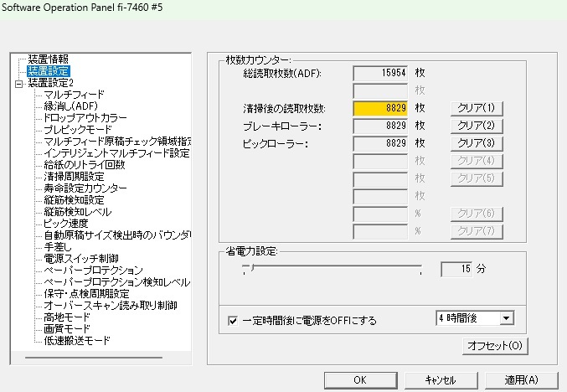Click the 適用(A) apply button

pyautogui.click(x=522, y=380)
